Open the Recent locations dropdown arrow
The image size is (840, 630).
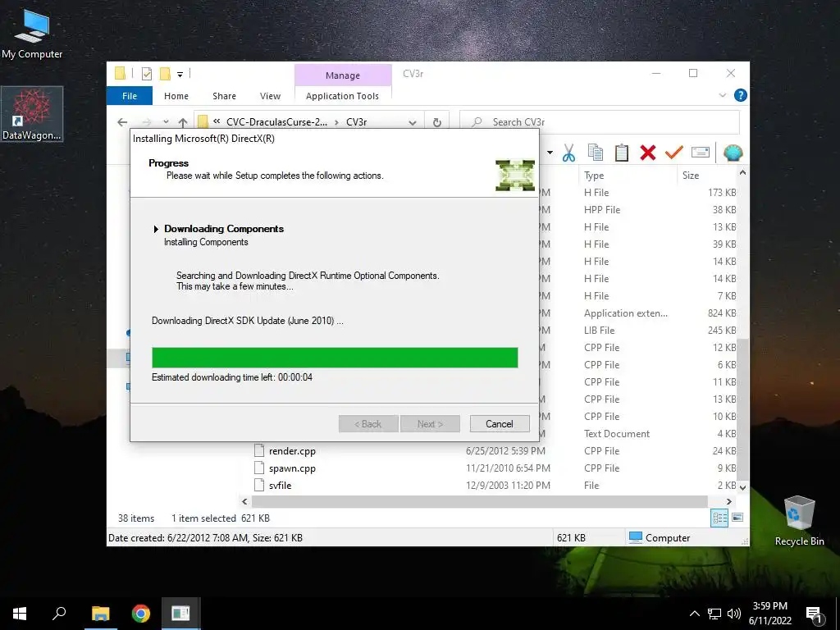[166, 122]
